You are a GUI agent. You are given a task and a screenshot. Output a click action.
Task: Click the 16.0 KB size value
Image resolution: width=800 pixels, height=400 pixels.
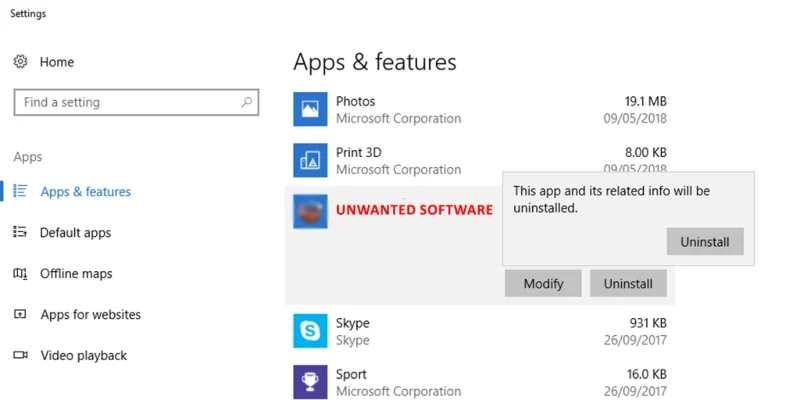646,374
